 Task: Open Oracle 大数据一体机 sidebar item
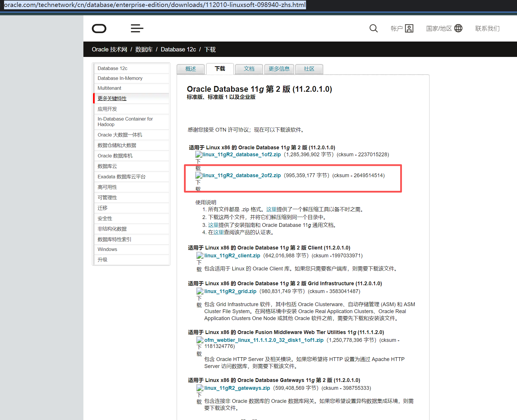pos(131,135)
